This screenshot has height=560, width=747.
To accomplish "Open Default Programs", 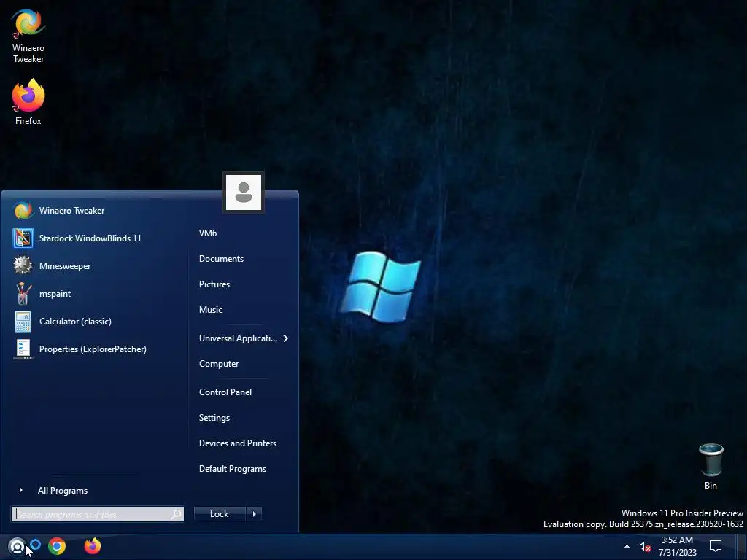I will click(x=233, y=469).
